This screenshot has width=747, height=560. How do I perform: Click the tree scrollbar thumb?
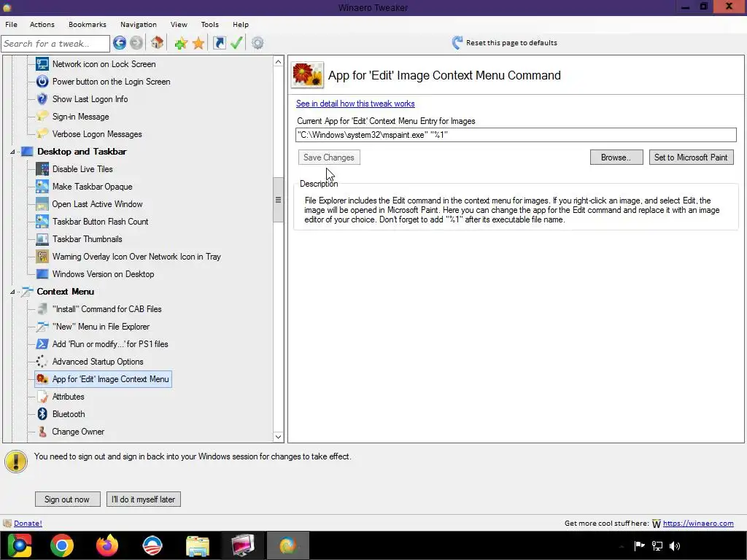(278, 200)
